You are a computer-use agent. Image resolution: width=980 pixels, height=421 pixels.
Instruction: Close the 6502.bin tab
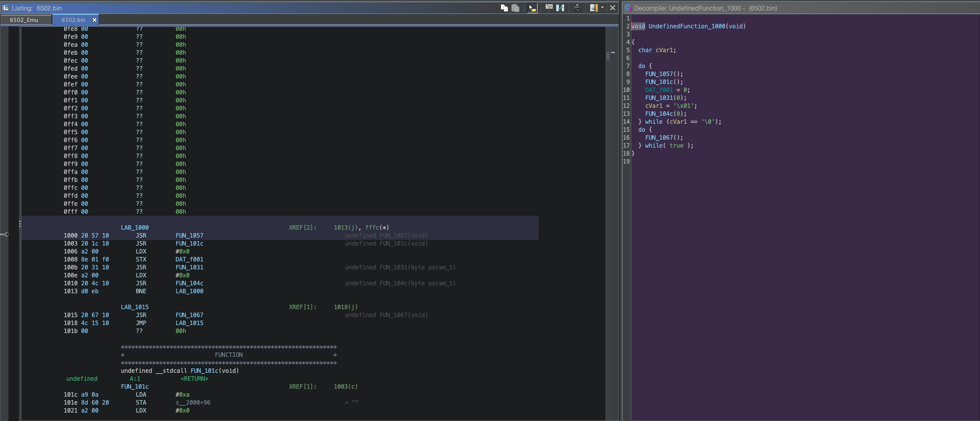[95, 20]
